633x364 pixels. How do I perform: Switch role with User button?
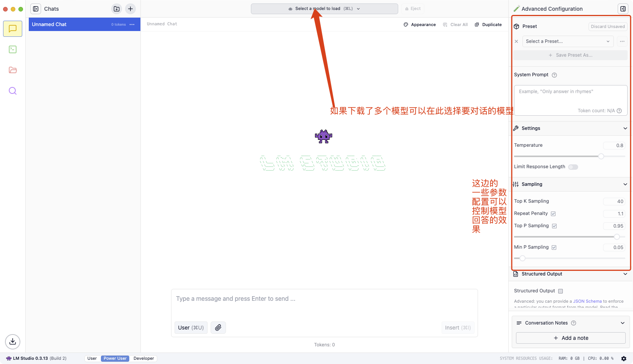[191, 328]
